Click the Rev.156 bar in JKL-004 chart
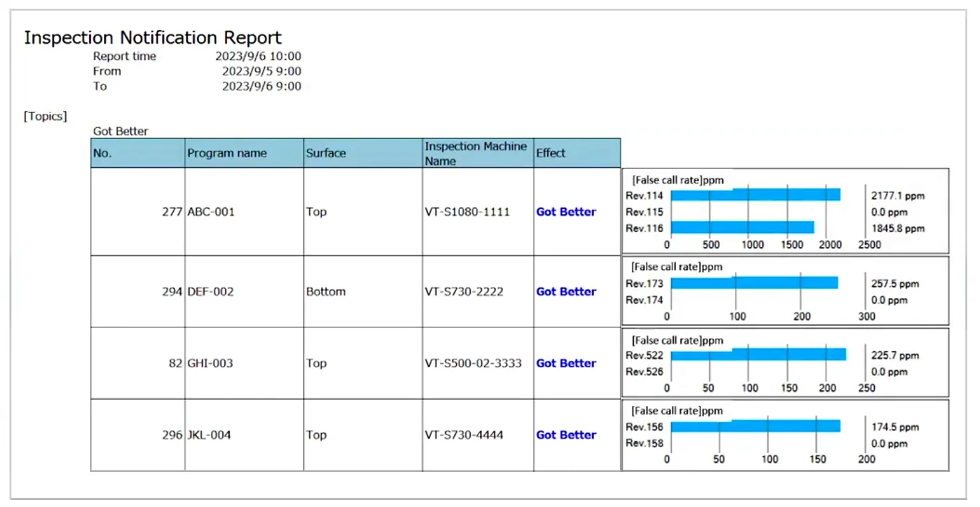 click(x=755, y=426)
